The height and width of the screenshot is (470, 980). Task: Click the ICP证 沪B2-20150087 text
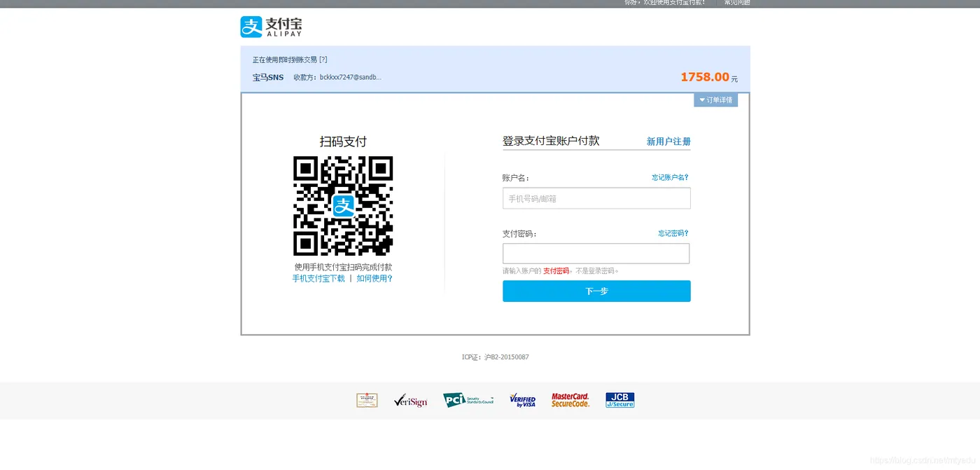tap(495, 357)
